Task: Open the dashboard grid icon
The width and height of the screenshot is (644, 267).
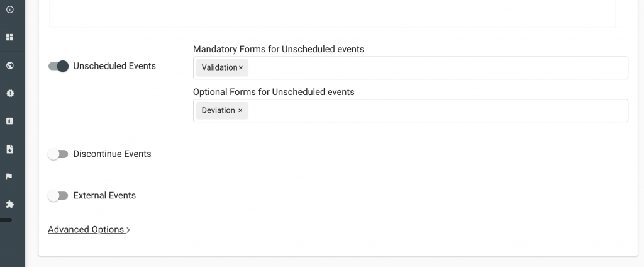Action: pos(9,37)
